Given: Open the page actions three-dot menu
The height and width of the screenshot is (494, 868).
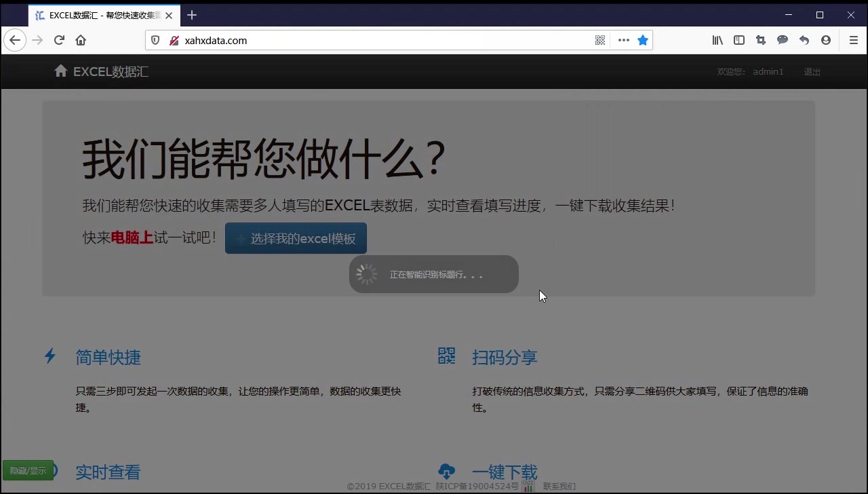Looking at the screenshot, I should (624, 40).
